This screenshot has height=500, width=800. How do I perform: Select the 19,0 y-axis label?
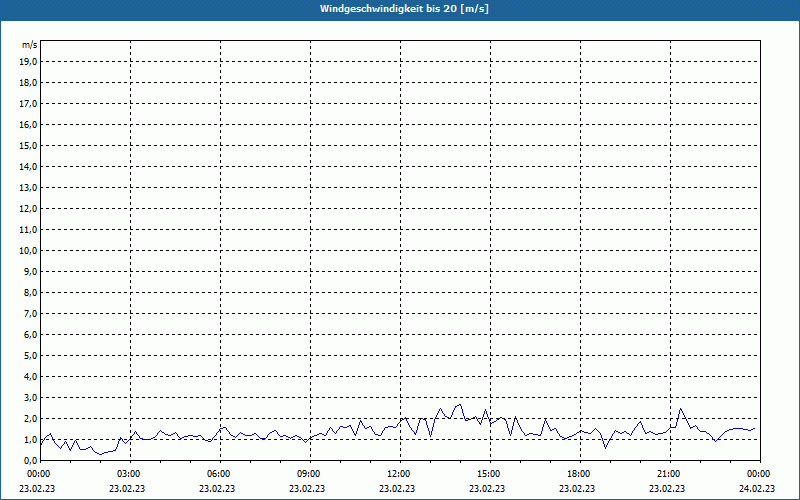[29, 61]
